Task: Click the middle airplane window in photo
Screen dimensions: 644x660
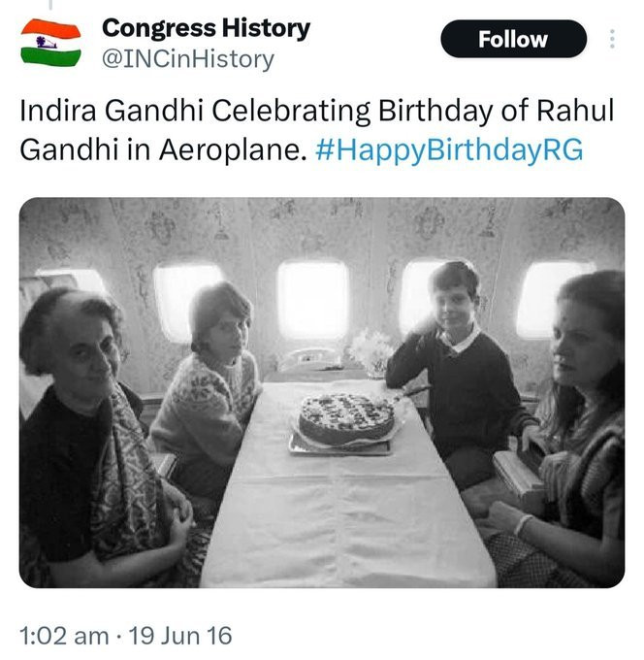Action: (311, 299)
